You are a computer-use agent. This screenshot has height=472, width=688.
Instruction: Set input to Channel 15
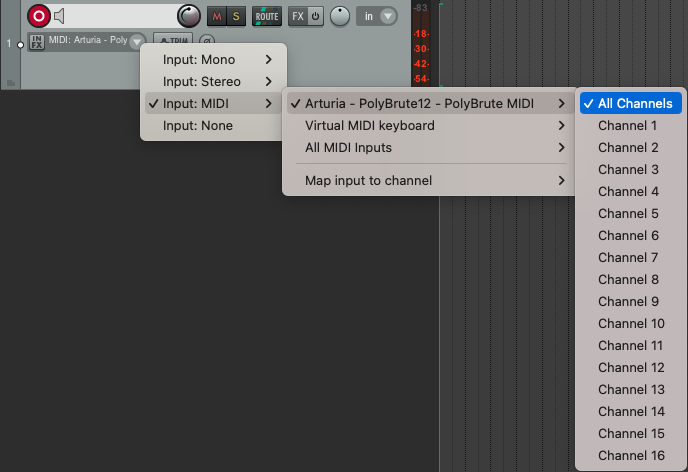(631, 433)
